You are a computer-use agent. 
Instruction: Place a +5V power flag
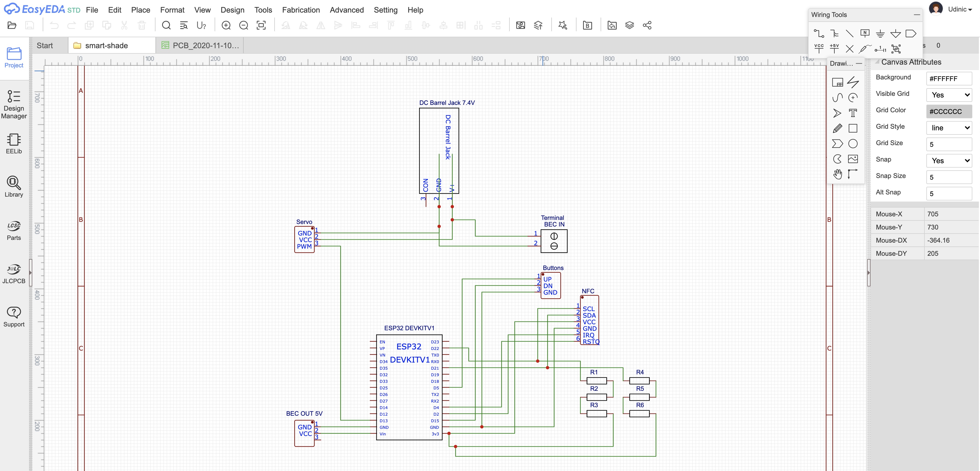[x=834, y=48]
